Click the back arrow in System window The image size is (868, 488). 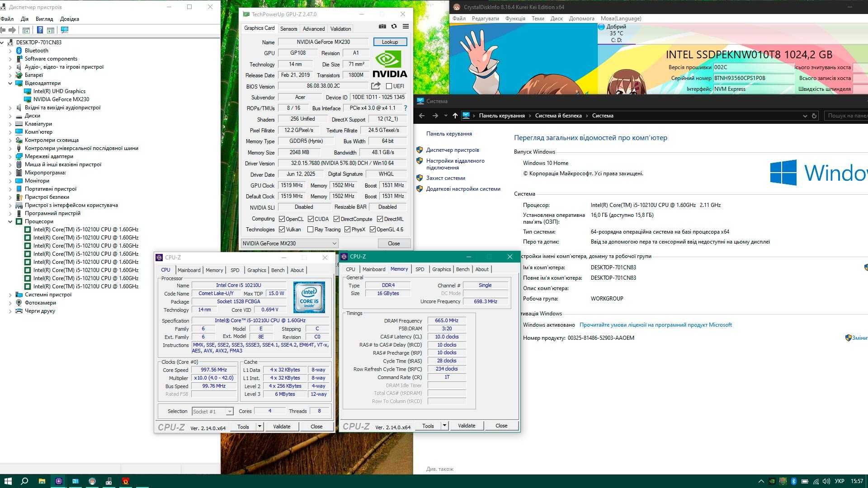point(422,116)
